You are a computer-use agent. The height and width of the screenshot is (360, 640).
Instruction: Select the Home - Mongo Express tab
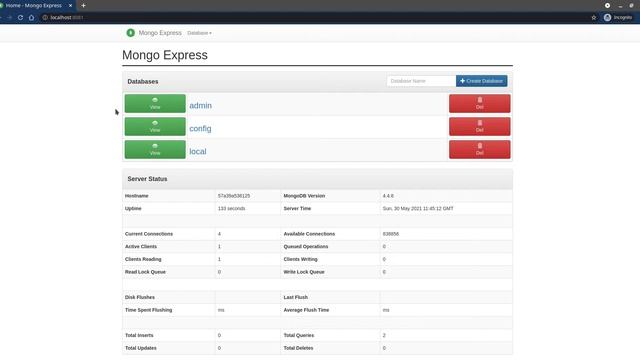click(34, 6)
